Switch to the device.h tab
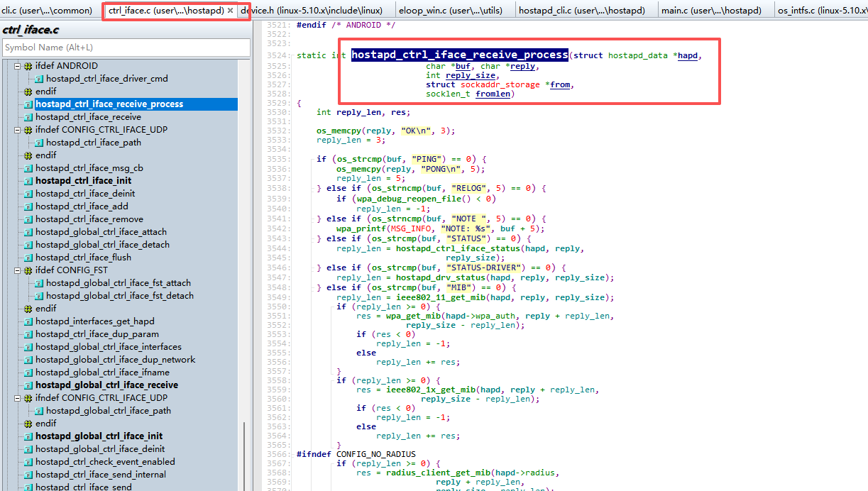 click(315, 11)
